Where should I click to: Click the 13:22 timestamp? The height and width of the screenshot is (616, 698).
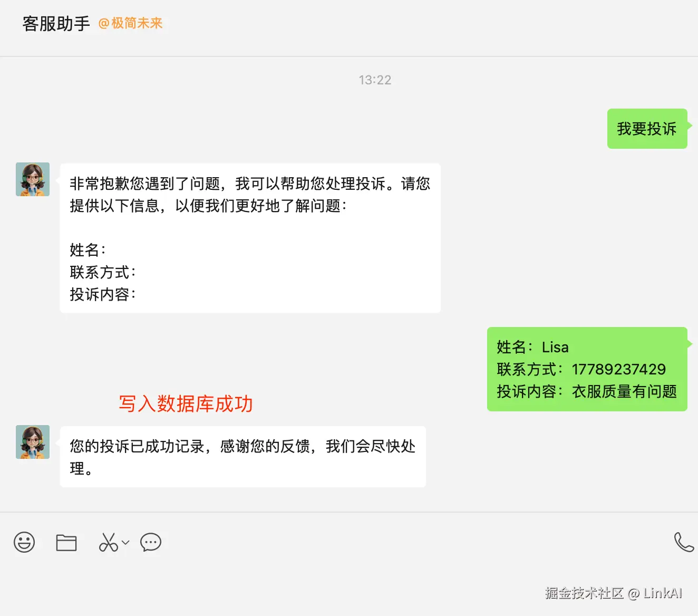[374, 80]
